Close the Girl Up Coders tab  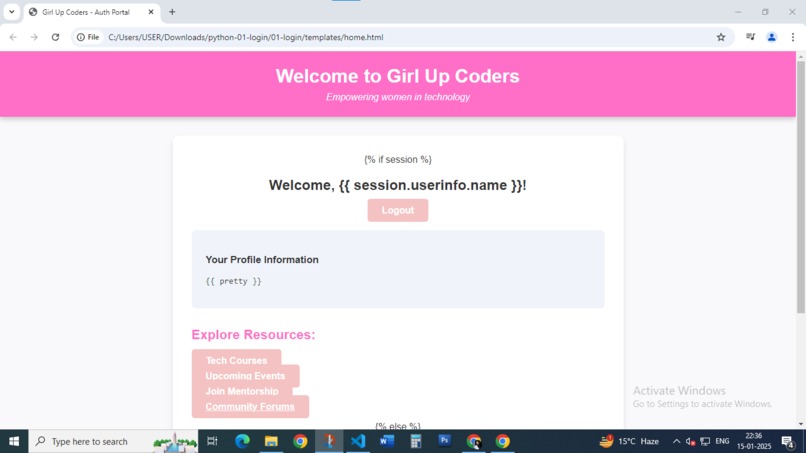click(x=151, y=12)
